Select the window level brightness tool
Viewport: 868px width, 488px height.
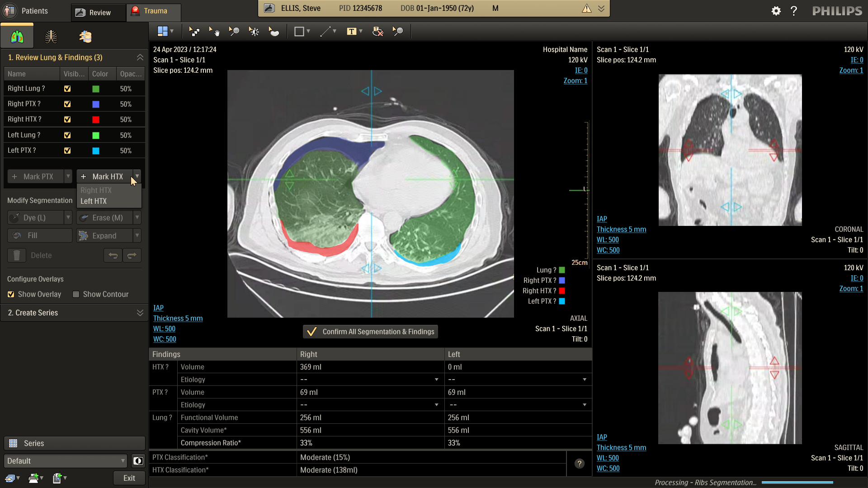[254, 32]
